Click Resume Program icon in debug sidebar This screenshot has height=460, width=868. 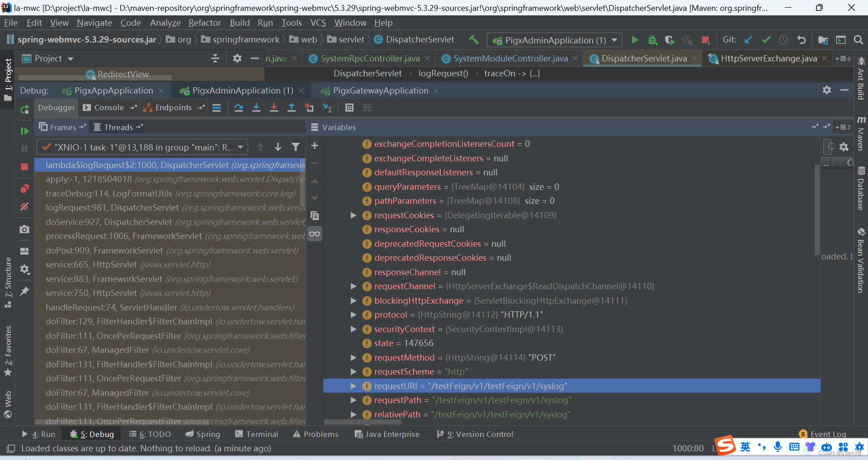coord(24,131)
